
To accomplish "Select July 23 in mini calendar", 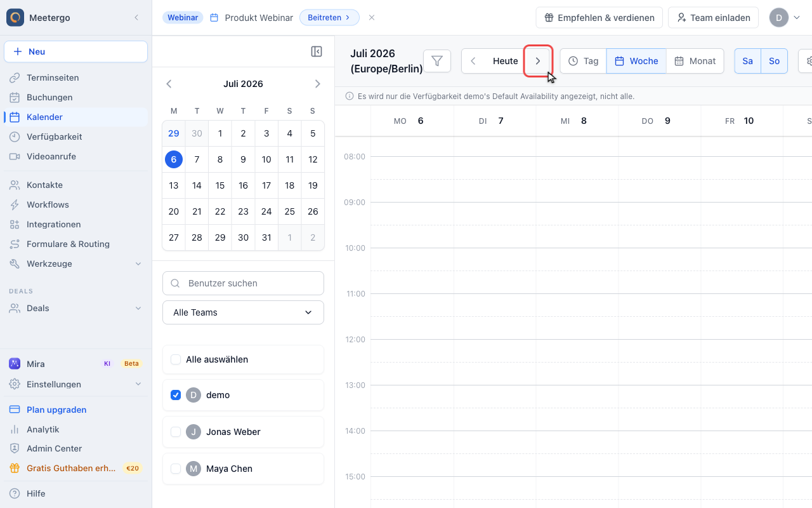I will tap(243, 211).
